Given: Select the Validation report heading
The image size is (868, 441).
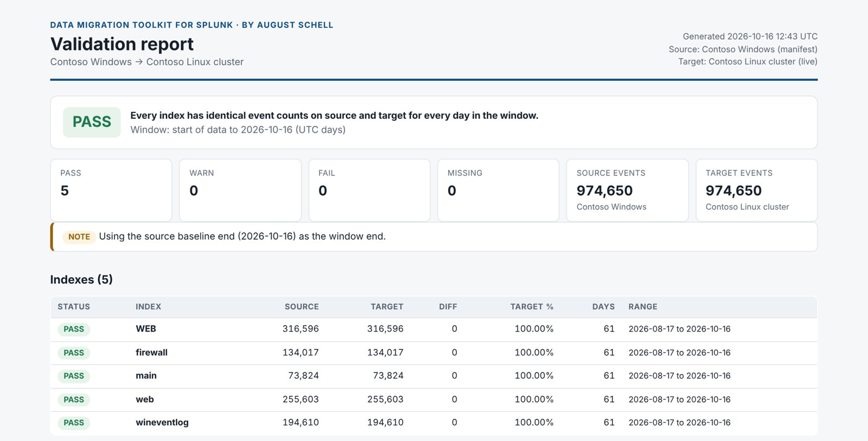Looking at the screenshot, I should pos(122,44).
